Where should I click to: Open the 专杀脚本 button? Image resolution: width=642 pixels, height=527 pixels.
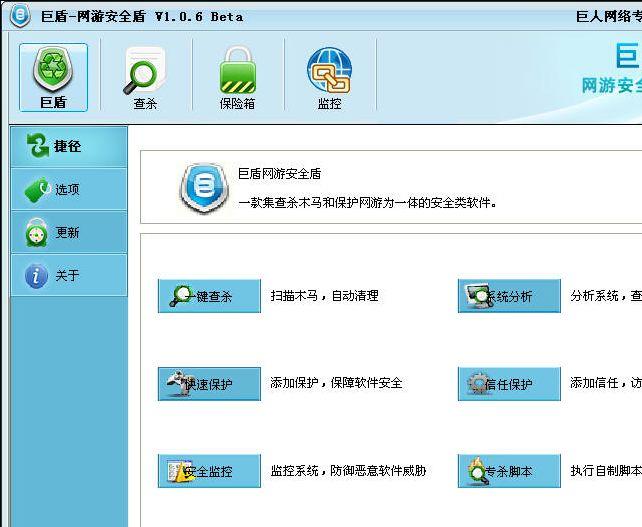coord(509,471)
